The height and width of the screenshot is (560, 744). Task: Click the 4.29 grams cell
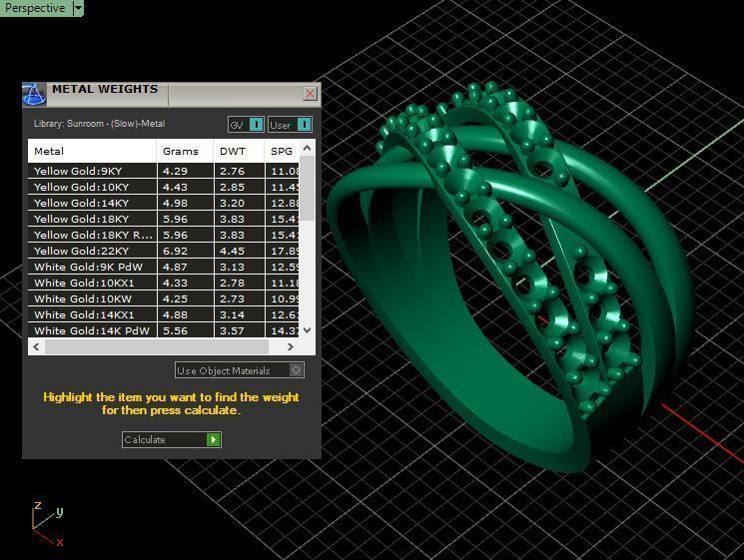(x=185, y=171)
